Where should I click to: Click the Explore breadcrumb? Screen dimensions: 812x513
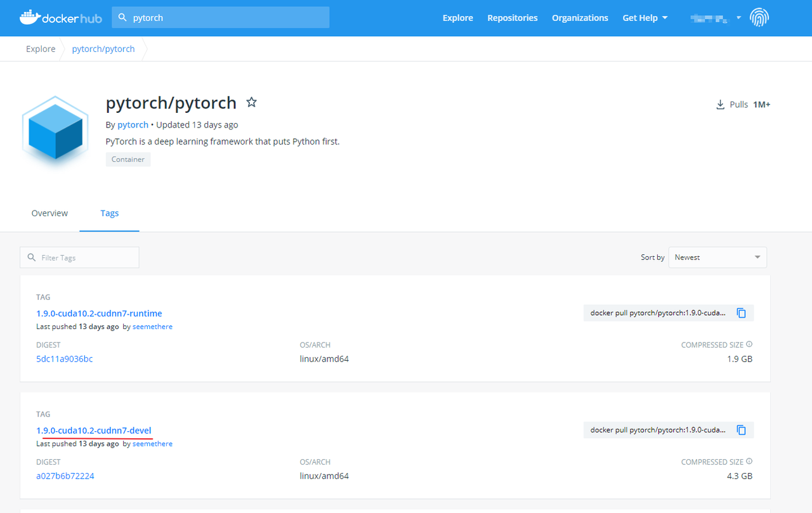[41, 49]
